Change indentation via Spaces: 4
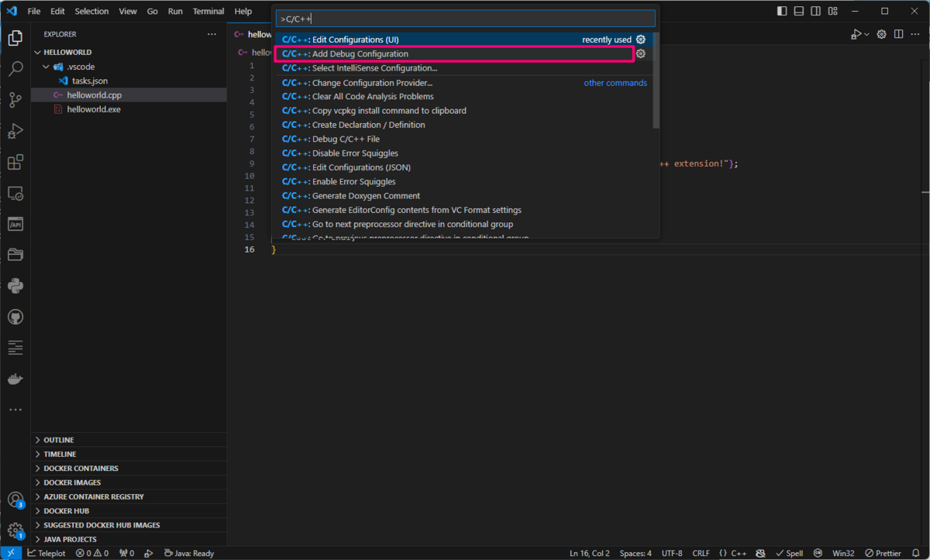 pos(635,553)
